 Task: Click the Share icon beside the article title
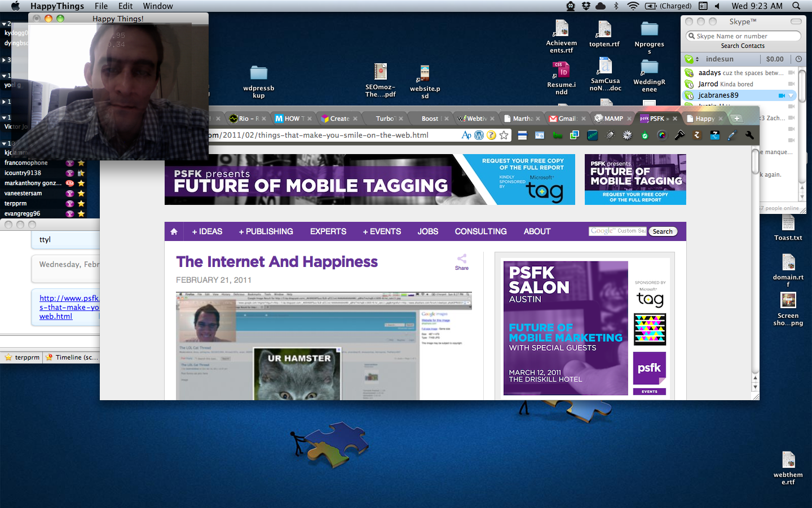tap(462, 261)
